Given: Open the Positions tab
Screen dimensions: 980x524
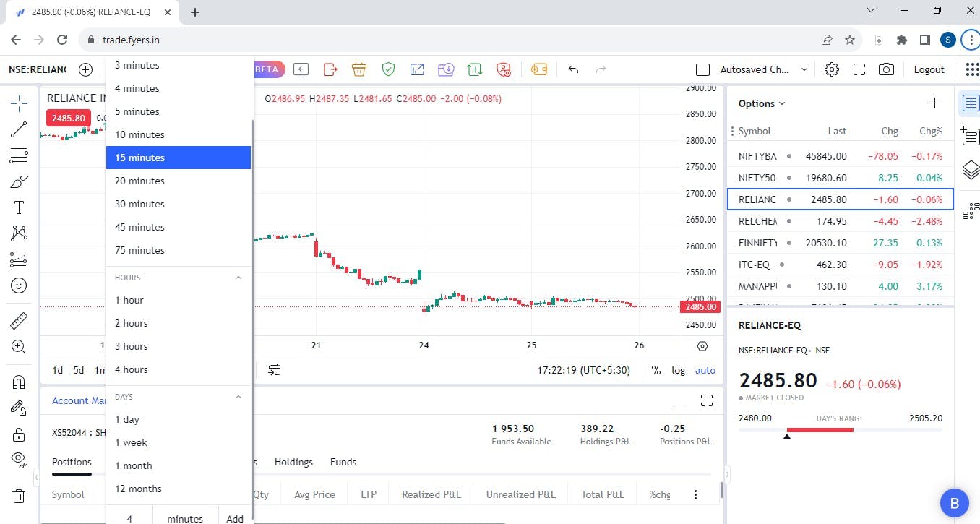Looking at the screenshot, I should (x=72, y=462).
